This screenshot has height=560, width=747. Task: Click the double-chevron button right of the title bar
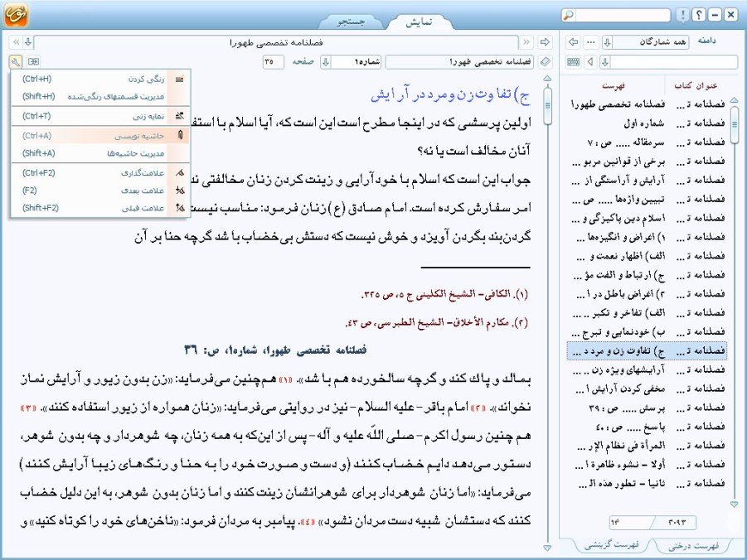click(x=526, y=42)
